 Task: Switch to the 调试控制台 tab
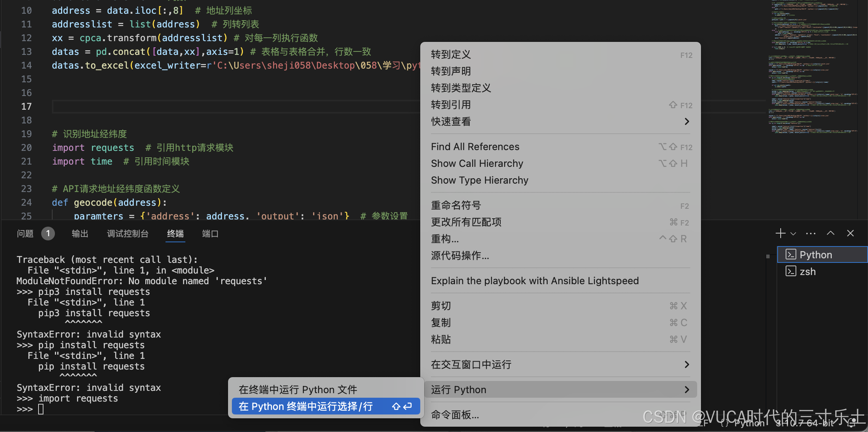127,234
